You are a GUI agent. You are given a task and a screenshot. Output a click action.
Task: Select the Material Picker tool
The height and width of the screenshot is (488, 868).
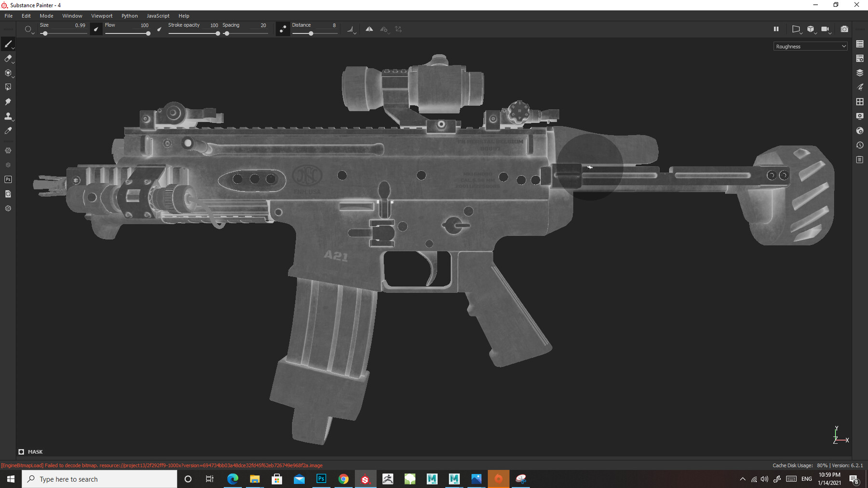click(x=8, y=131)
